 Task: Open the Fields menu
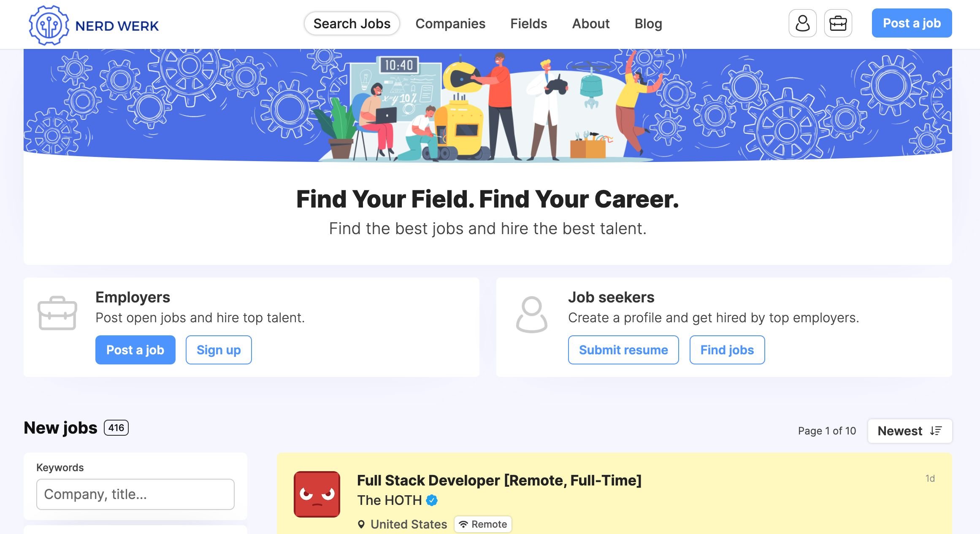(x=528, y=24)
